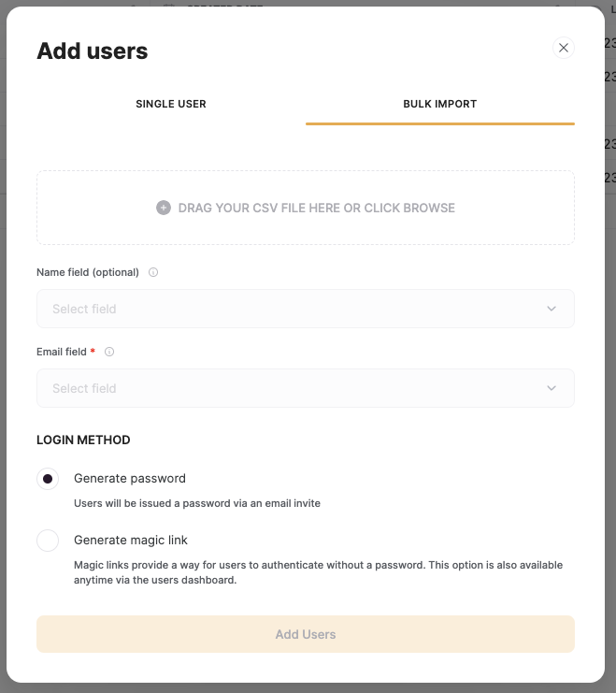Image resolution: width=616 pixels, height=693 pixels.
Task: Click chevron arrow in Name field dropdown
Action: tap(552, 309)
